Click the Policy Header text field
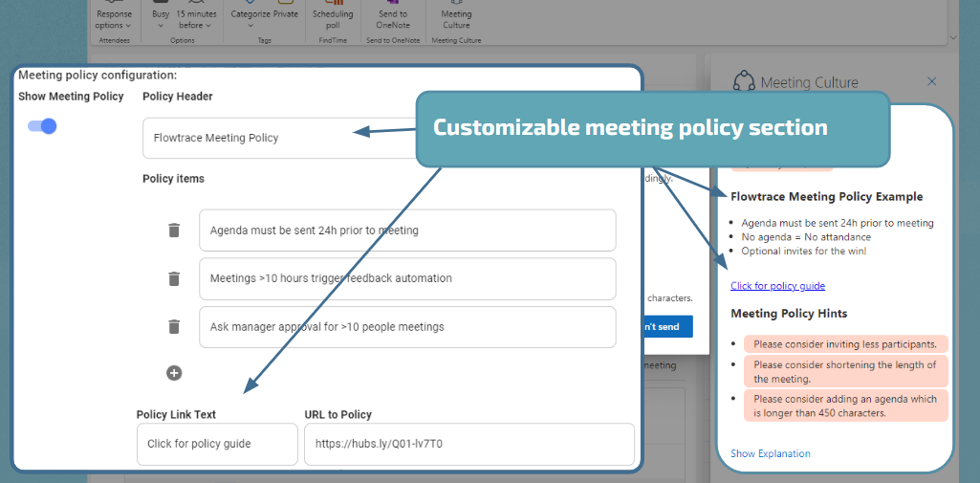 (x=277, y=138)
